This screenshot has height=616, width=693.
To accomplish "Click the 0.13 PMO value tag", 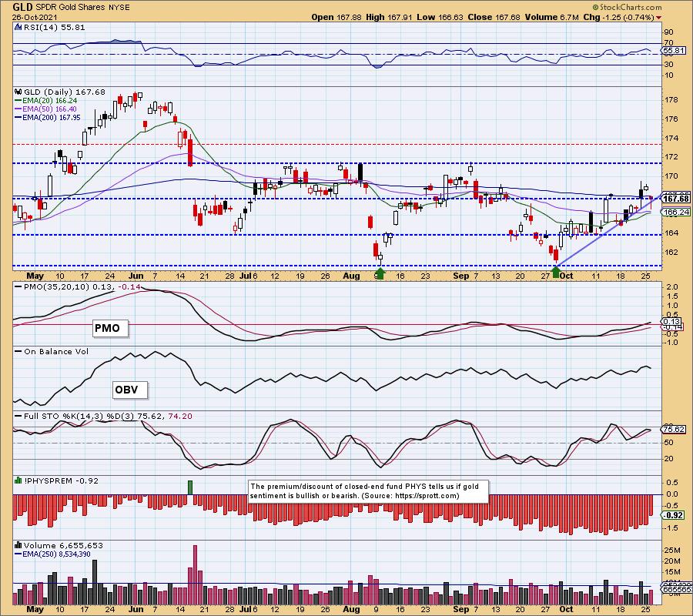I will click(671, 322).
